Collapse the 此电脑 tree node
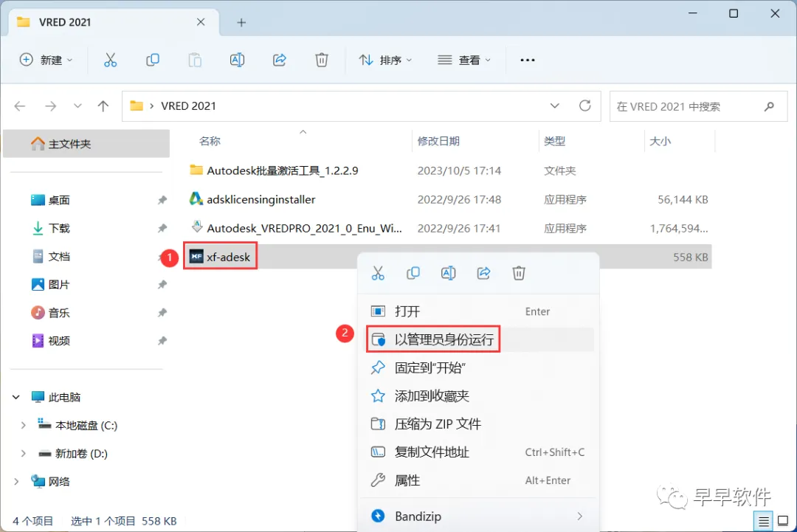The image size is (797, 532). coord(16,398)
